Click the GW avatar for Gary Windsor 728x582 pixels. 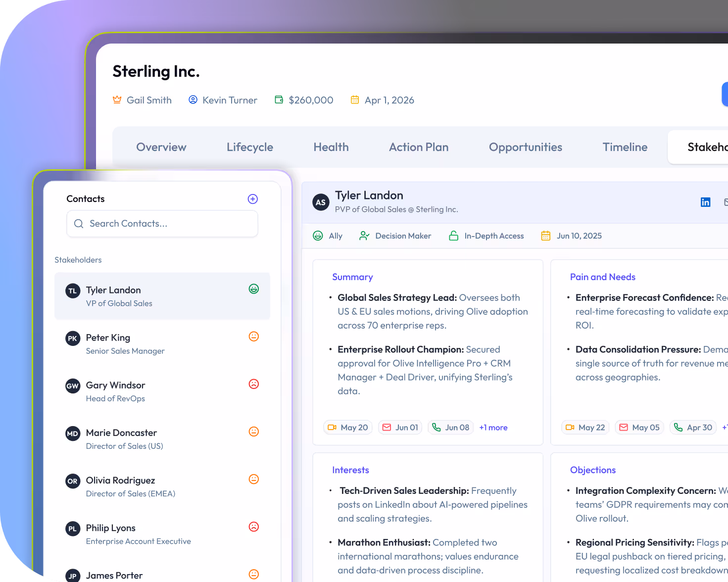(73, 386)
